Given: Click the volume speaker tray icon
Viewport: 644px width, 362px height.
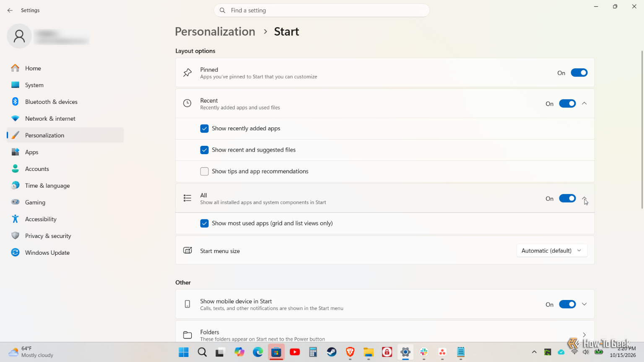Looking at the screenshot, I should pos(586,352).
